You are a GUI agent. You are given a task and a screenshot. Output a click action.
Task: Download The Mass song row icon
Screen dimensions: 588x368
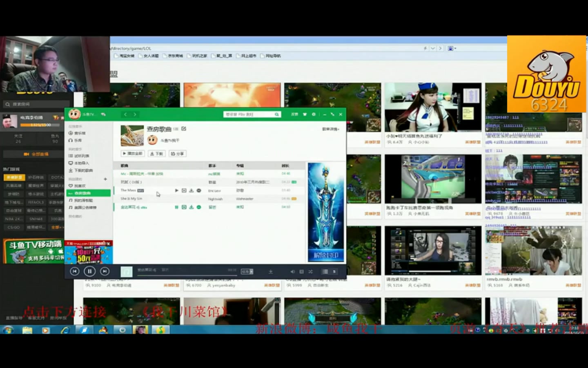191,191
